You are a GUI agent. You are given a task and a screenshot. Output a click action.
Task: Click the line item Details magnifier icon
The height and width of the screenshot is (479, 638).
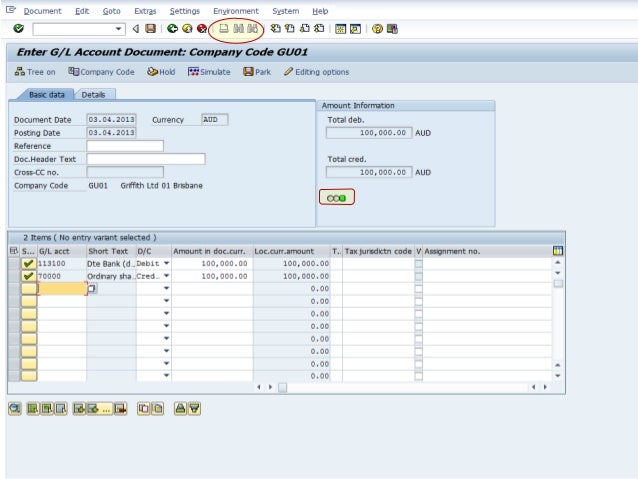coord(15,408)
